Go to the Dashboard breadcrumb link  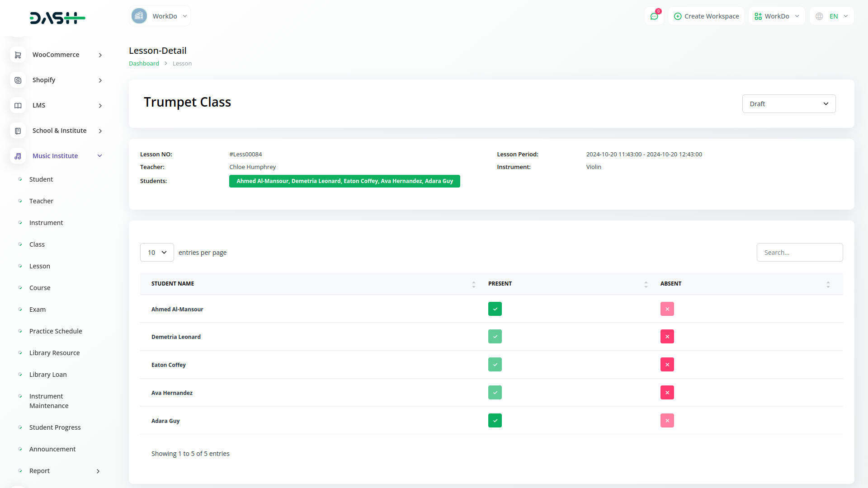[x=144, y=64]
